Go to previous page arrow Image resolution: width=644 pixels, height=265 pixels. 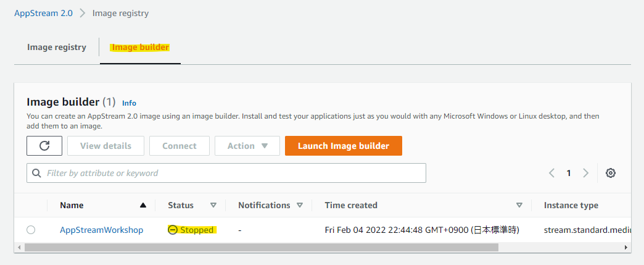(x=552, y=173)
